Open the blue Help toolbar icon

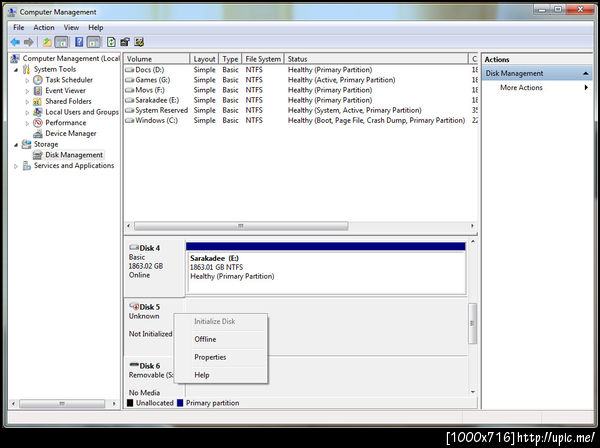79,42
